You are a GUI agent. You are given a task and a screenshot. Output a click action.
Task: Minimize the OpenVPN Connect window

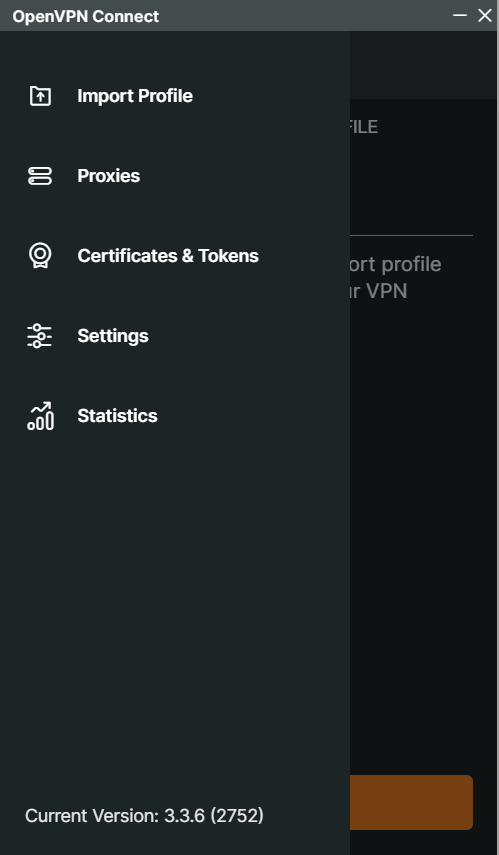(460, 15)
